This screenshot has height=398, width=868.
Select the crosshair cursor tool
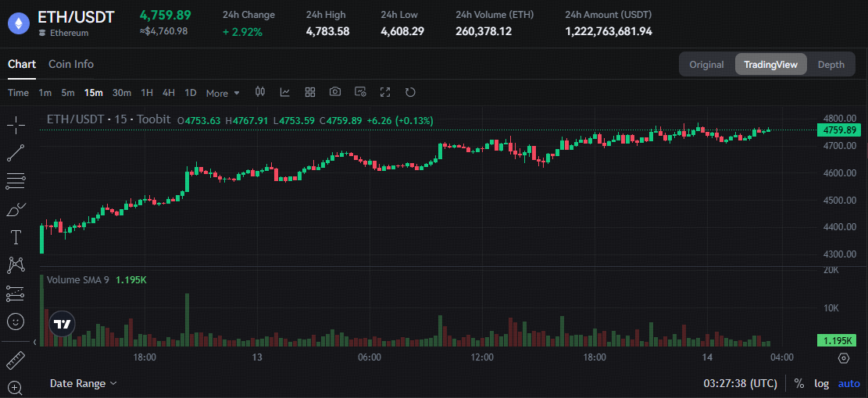click(x=16, y=126)
